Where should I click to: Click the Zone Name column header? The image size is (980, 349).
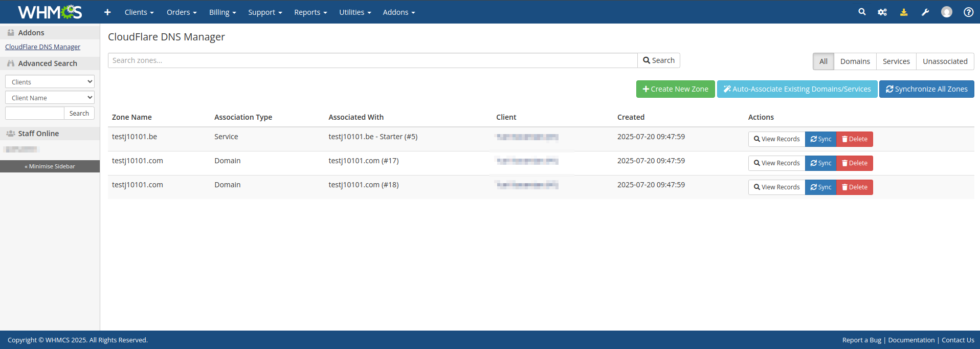pyautogui.click(x=132, y=117)
